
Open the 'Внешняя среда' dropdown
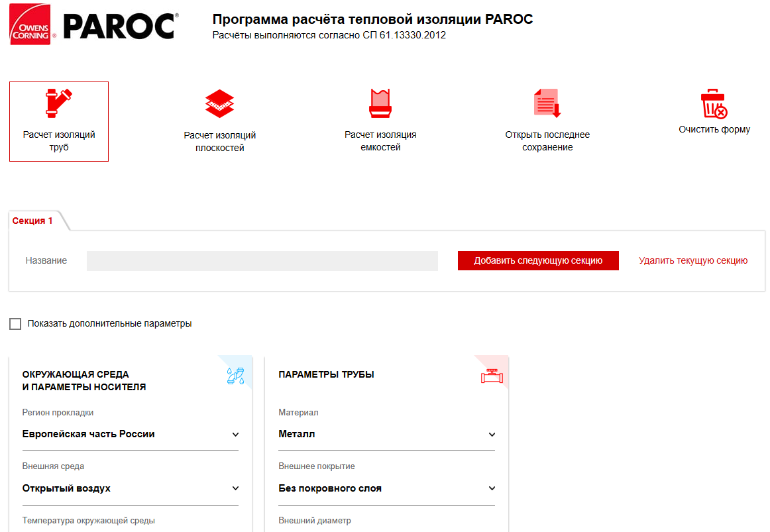(130, 488)
